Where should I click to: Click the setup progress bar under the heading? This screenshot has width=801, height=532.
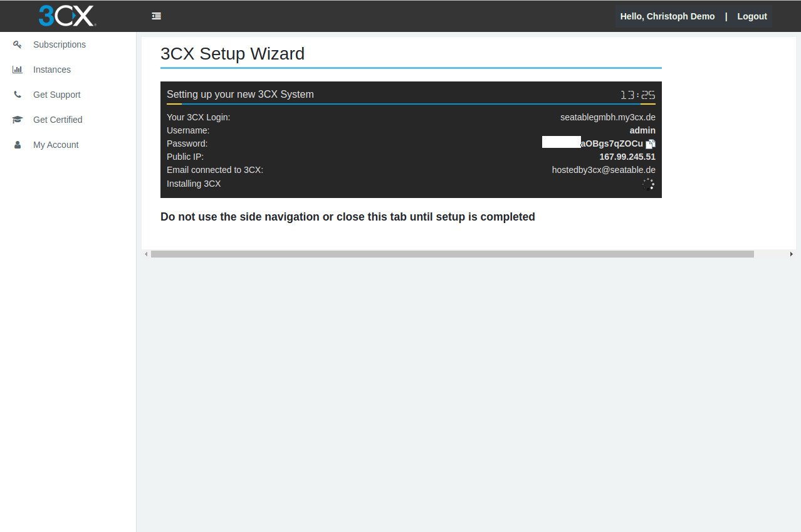pos(411,104)
